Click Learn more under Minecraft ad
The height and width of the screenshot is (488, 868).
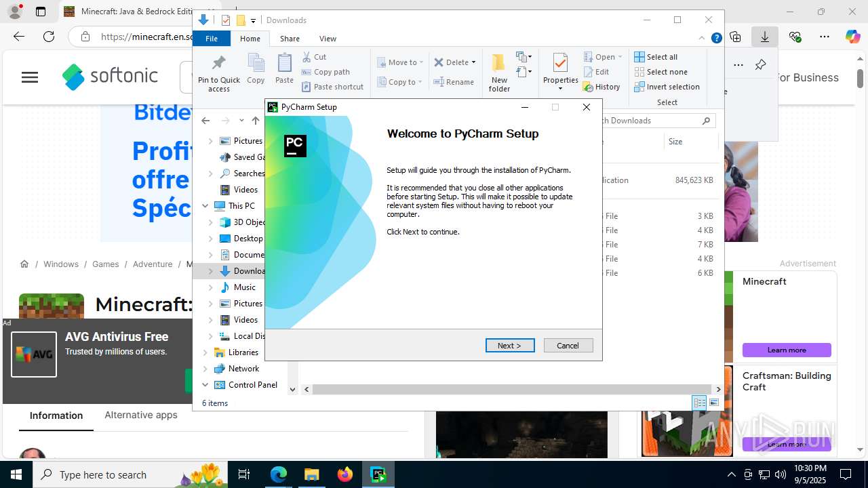pyautogui.click(x=787, y=350)
